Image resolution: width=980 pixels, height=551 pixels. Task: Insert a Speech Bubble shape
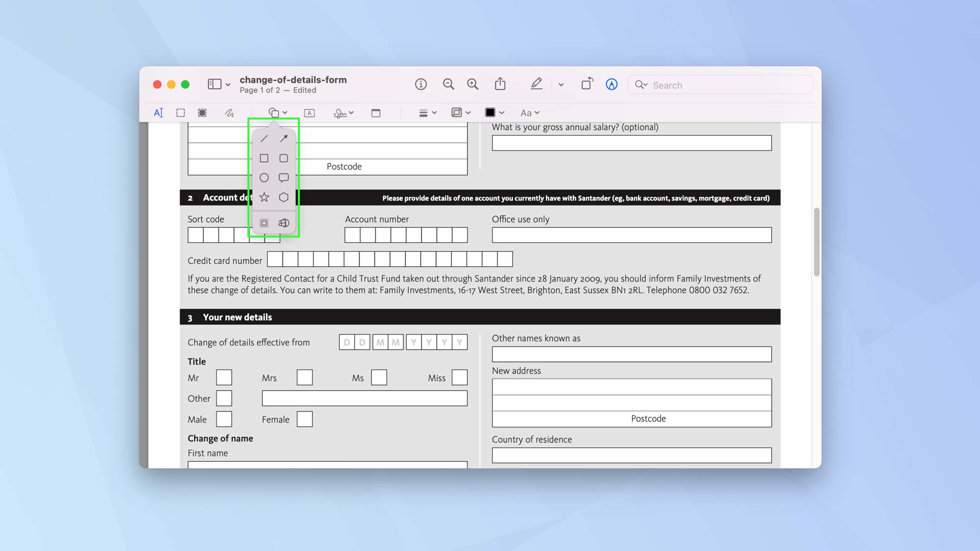pyautogui.click(x=284, y=178)
